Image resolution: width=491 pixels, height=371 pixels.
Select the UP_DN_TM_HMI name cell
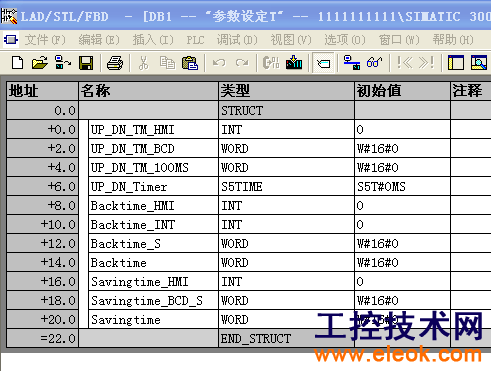coord(153,129)
